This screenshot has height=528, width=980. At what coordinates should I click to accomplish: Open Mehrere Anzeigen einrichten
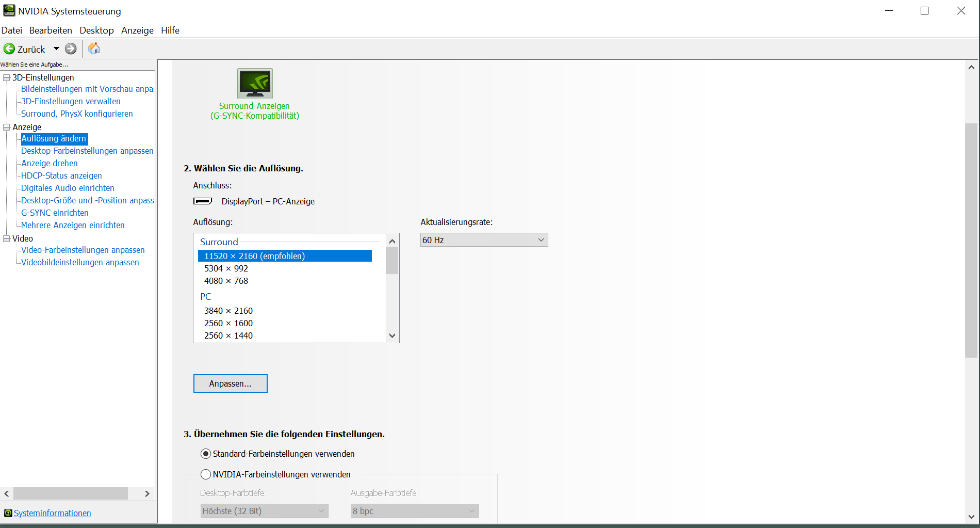click(73, 225)
